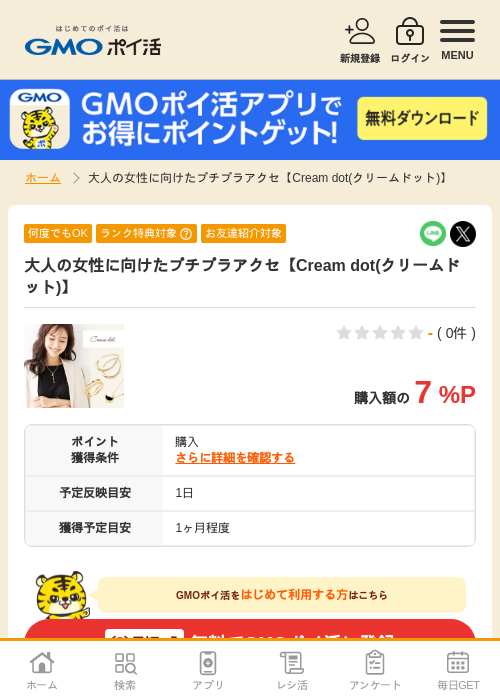Tap the ログイン padlock icon

point(410,31)
